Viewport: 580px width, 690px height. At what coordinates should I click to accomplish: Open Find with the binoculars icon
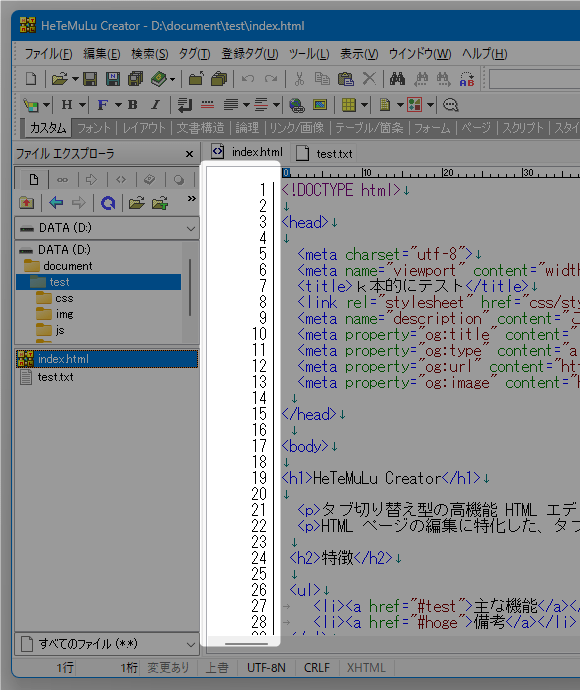pos(397,79)
